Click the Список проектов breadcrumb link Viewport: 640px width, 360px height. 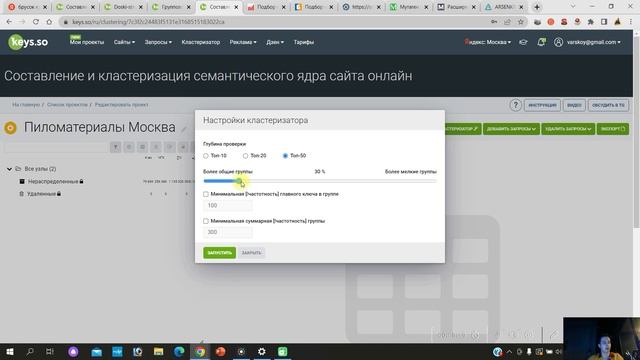[67, 104]
